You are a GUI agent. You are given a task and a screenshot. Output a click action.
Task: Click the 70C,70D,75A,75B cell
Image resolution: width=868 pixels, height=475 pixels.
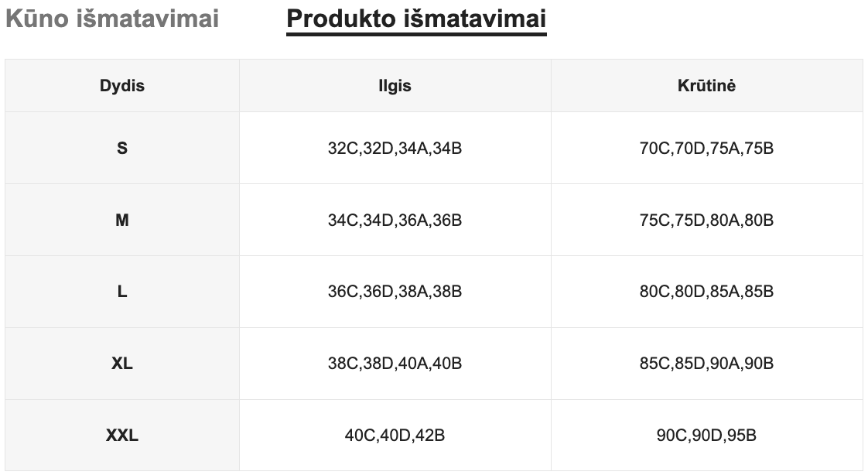click(x=706, y=148)
